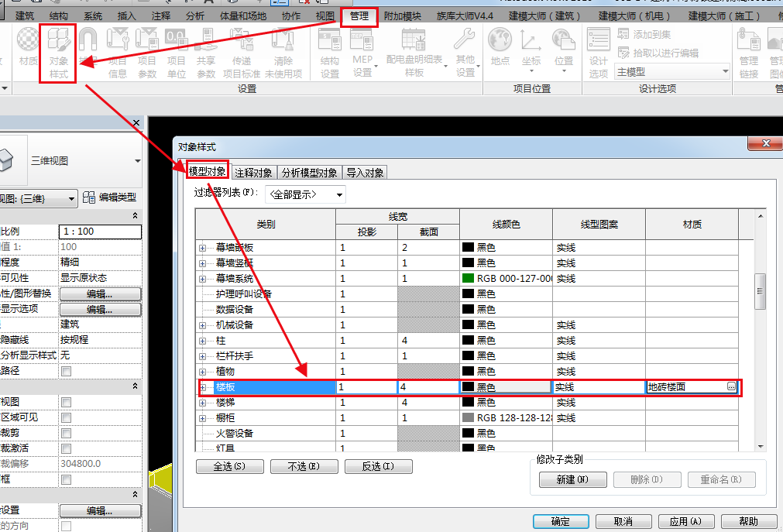
Task: Click 楼板 black line color swatch
Action: [468, 386]
